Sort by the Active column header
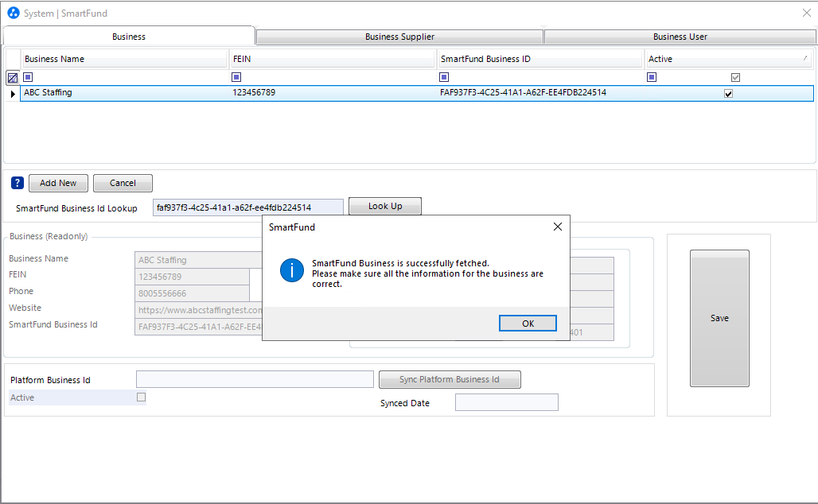 pyautogui.click(x=730, y=59)
